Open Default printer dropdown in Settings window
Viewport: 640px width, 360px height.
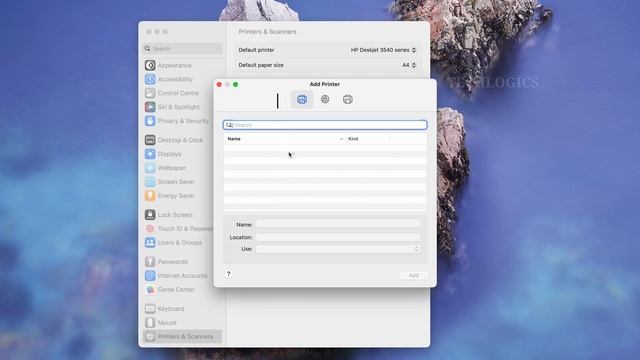coord(383,50)
